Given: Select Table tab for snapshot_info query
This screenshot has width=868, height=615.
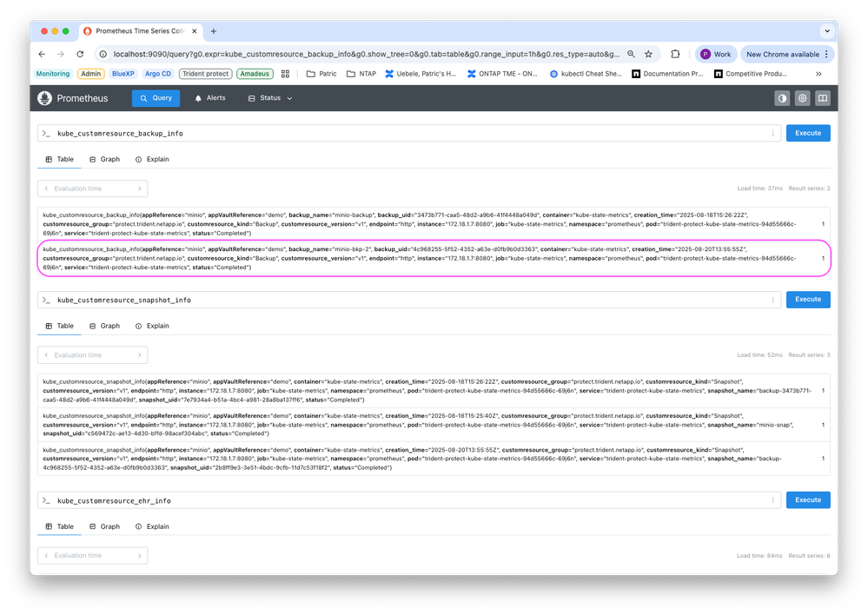Looking at the screenshot, I should [x=59, y=326].
